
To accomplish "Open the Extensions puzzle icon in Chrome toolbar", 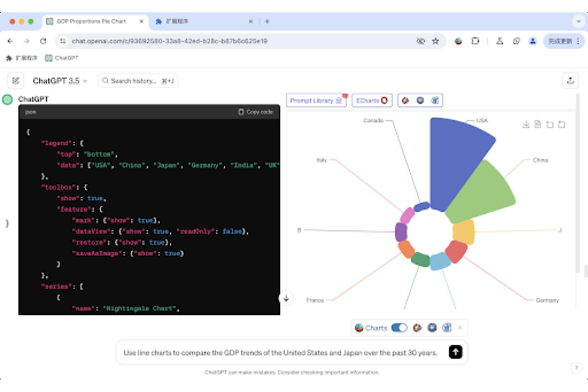I will (475, 41).
